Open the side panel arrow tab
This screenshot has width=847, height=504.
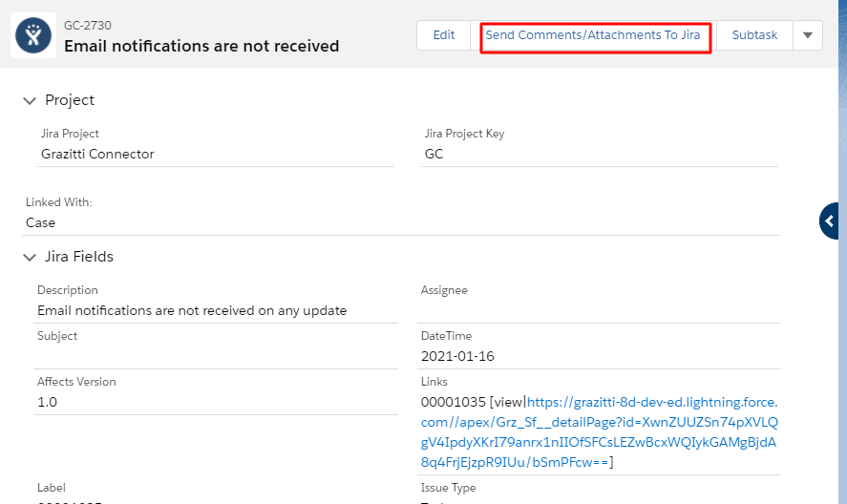[829, 220]
